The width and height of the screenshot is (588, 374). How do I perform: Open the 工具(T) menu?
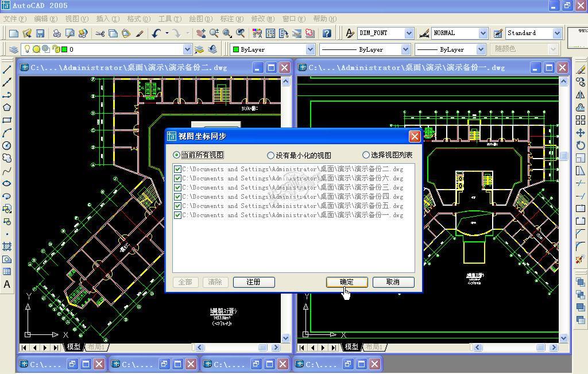point(170,19)
